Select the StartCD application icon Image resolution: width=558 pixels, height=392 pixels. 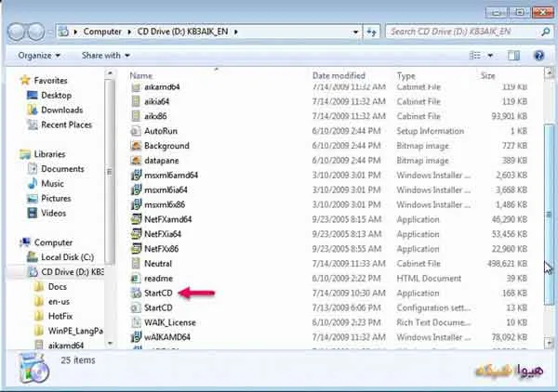pyautogui.click(x=136, y=293)
